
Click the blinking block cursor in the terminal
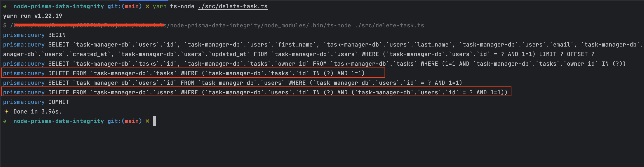154,121
